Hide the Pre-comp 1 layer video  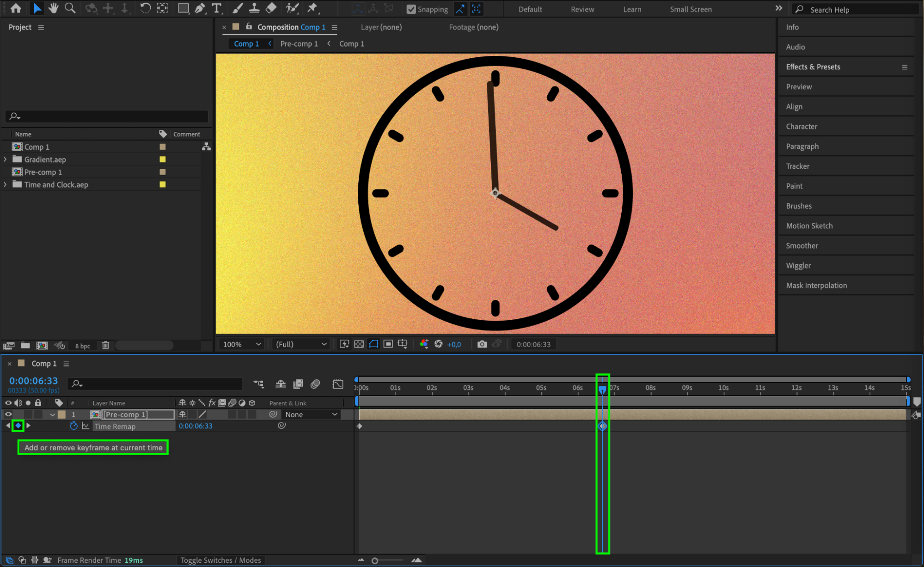point(8,415)
